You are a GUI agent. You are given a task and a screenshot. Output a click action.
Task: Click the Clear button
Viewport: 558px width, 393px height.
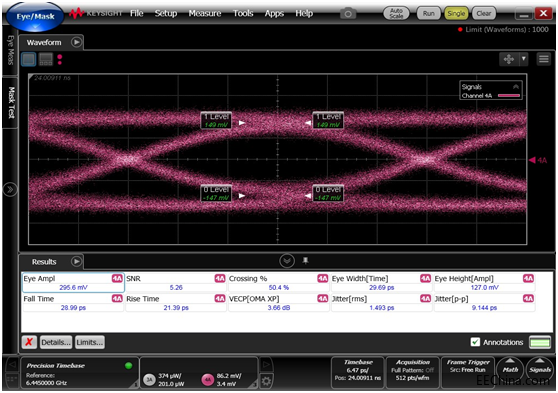coord(484,14)
